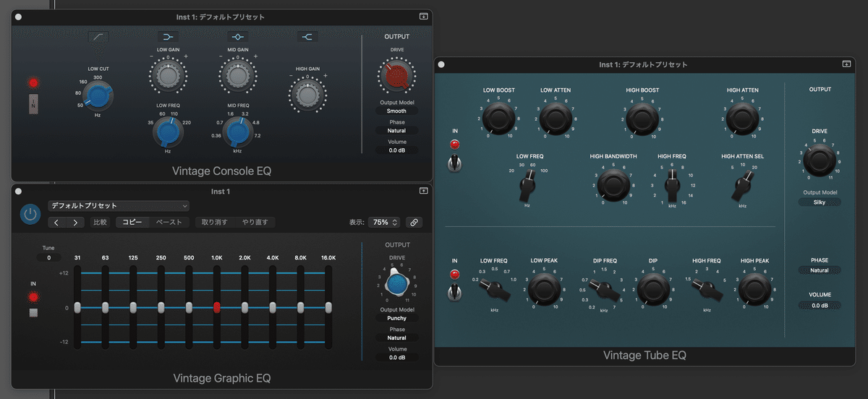Click the high shelf band icon above HIGH GAIN
Screen dimensions: 868x399
[307, 37]
